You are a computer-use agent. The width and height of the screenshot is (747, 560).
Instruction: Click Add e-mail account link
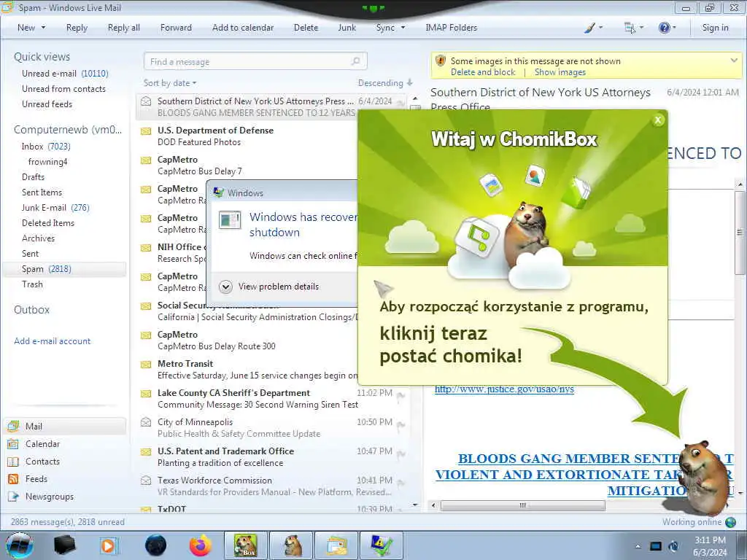(53, 341)
